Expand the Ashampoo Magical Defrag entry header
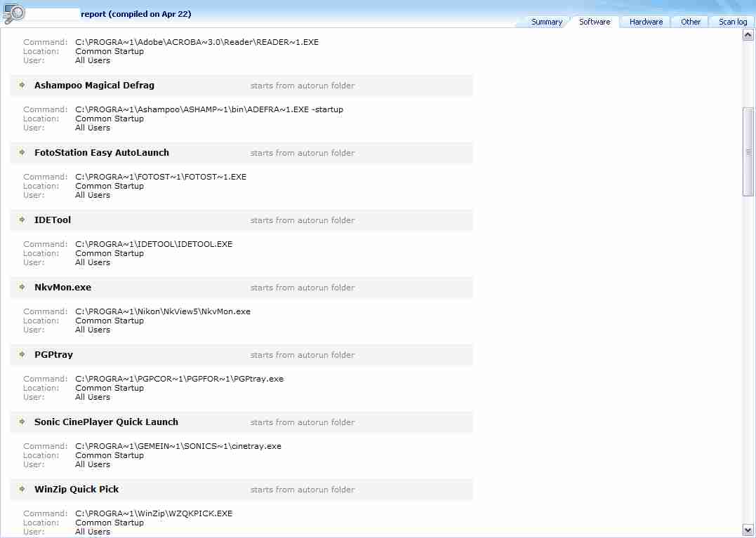Screen dimensions: 756x538 (x=94, y=86)
